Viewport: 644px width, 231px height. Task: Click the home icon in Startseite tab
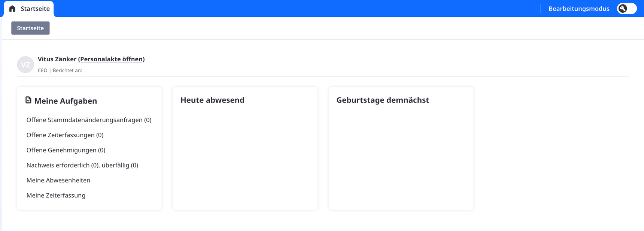tap(12, 9)
